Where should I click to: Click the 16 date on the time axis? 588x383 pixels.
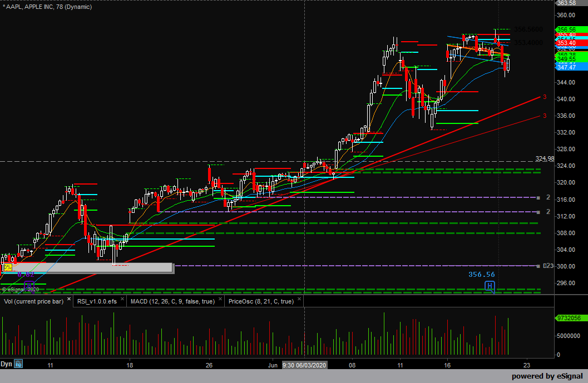click(447, 365)
